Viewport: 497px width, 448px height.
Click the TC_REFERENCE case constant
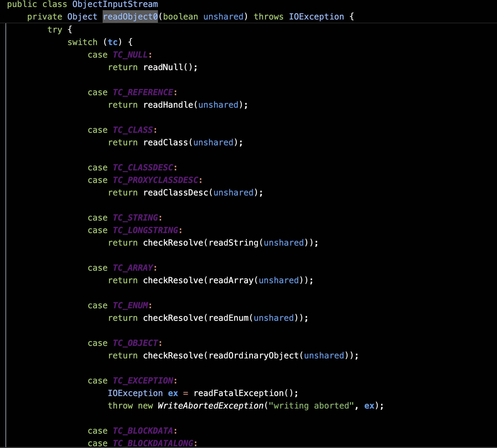click(143, 92)
